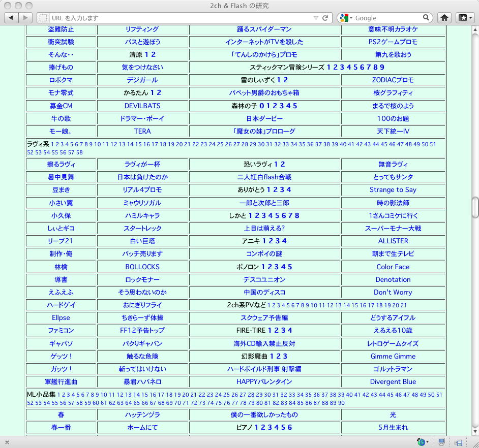Open the Denotation link
This screenshot has width=479, height=448.
click(x=393, y=279)
